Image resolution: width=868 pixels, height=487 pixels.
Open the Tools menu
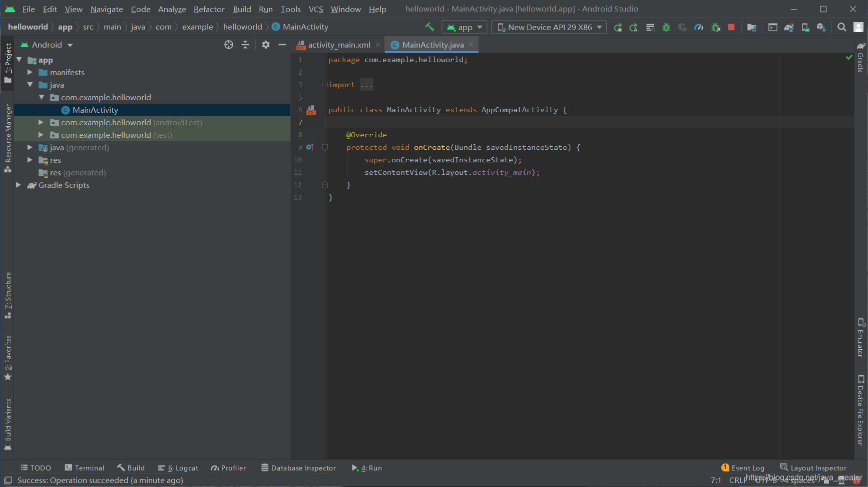click(x=291, y=9)
